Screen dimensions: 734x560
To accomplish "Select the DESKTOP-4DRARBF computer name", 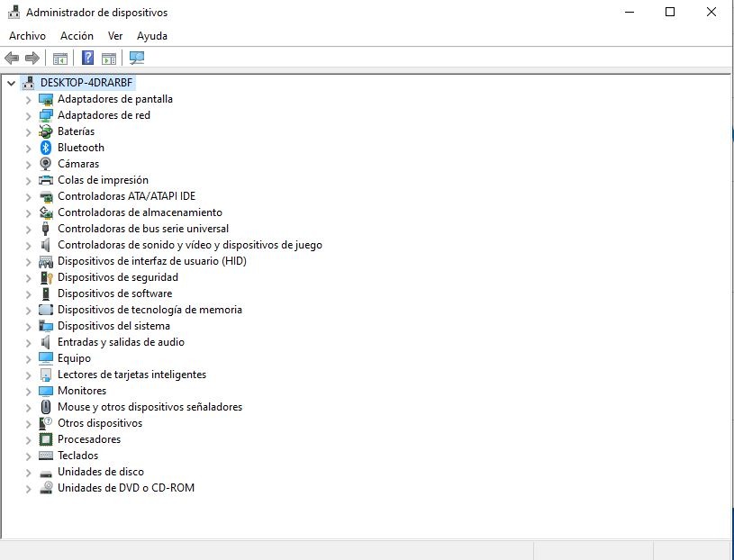I will [86, 83].
